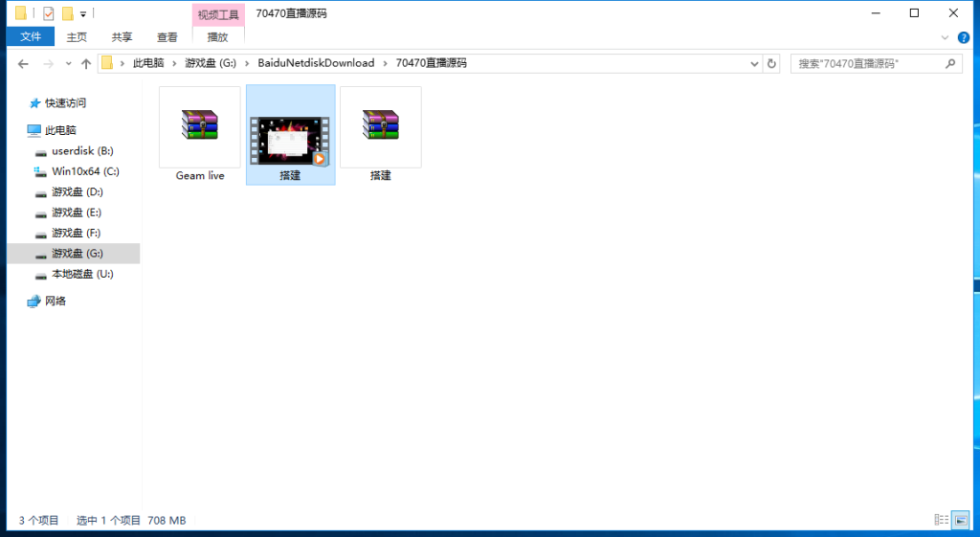Click properties icon in quick access toolbar
The height and width of the screenshot is (537, 980).
48,13
